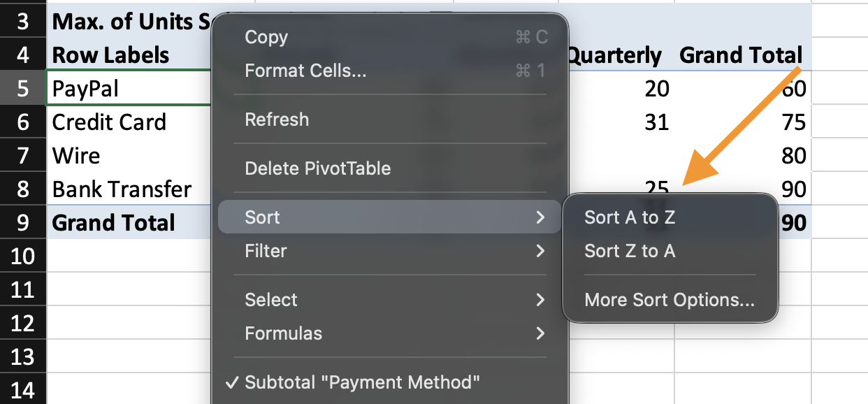Click the Grand Total column header

(740, 55)
